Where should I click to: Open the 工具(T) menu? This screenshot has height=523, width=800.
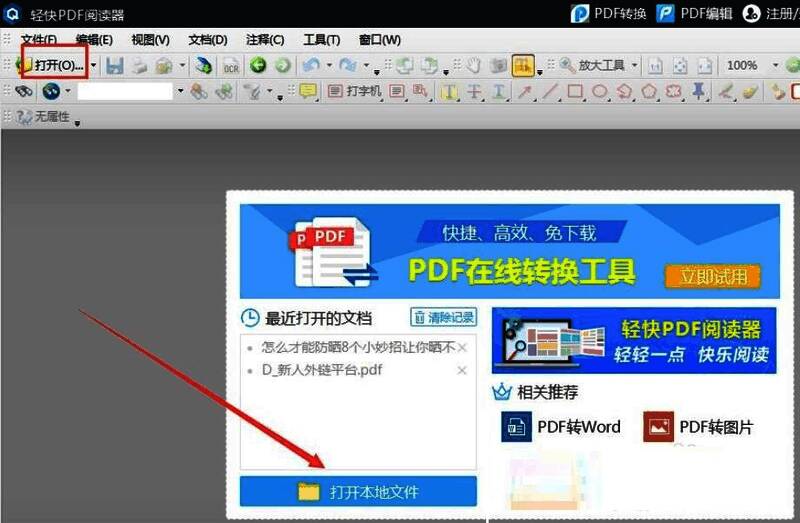pos(321,40)
